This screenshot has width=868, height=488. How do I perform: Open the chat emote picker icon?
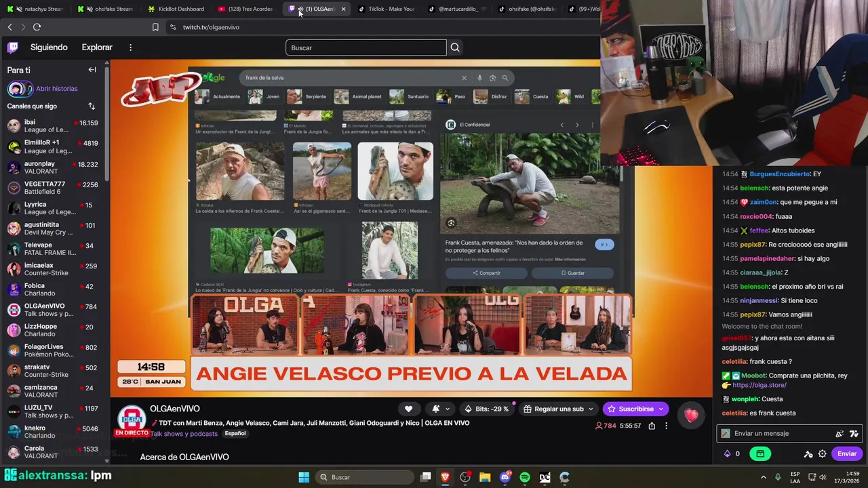840,434
